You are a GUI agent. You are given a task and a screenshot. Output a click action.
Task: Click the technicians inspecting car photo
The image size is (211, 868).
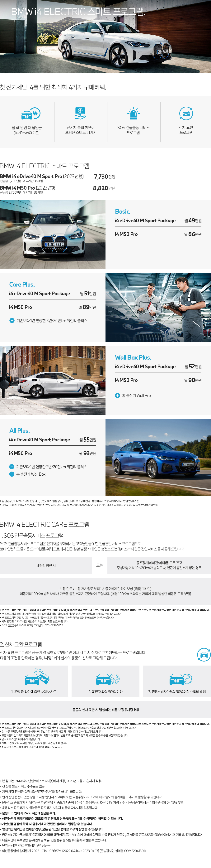pyautogui.click(x=158, y=307)
